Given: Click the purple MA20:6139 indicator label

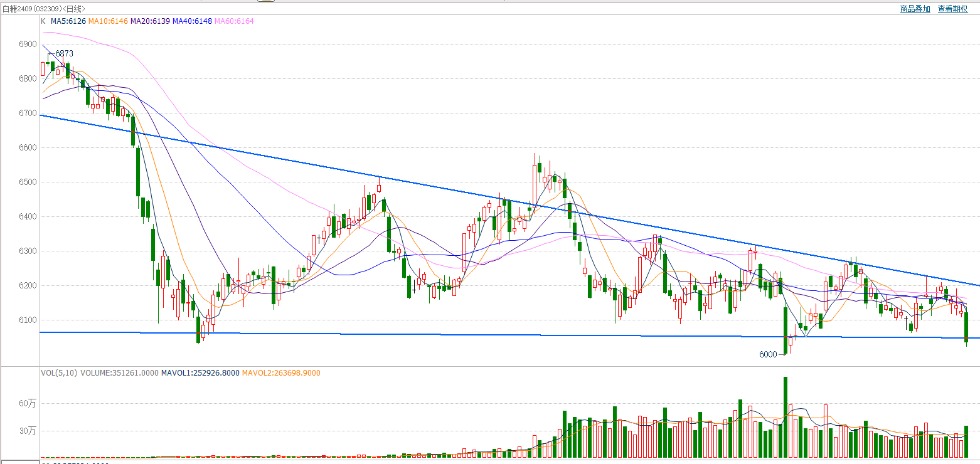Looking at the screenshot, I should (151, 21).
